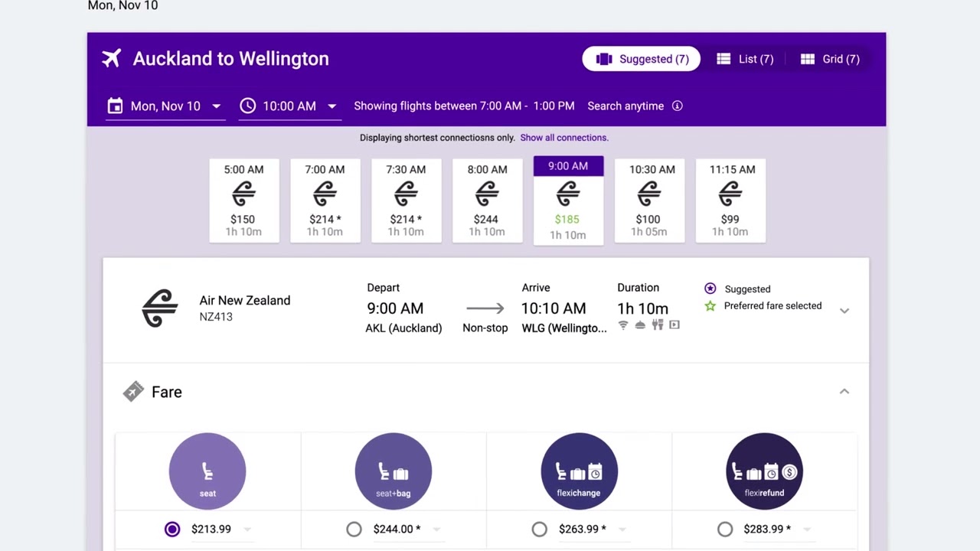This screenshot has width=980, height=551.
Task: Select the 7:00 AM $214 flight card
Action: pyautogui.click(x=325, y=201)
